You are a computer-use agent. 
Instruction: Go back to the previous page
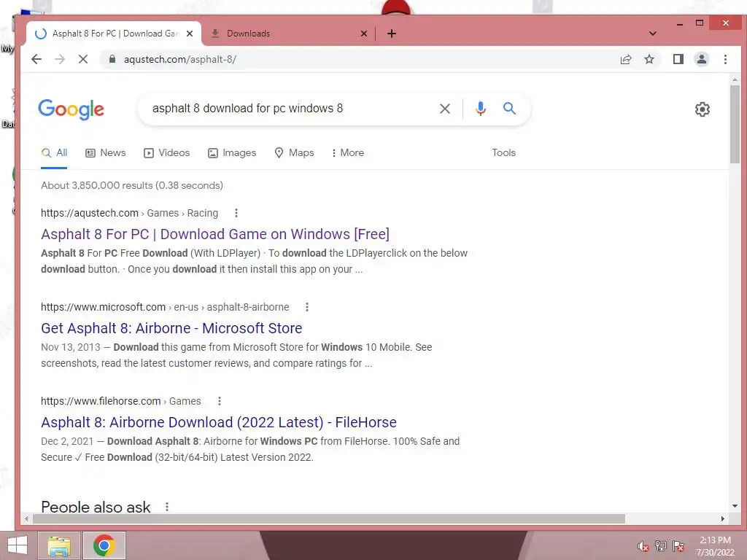[x=36, y=59]
